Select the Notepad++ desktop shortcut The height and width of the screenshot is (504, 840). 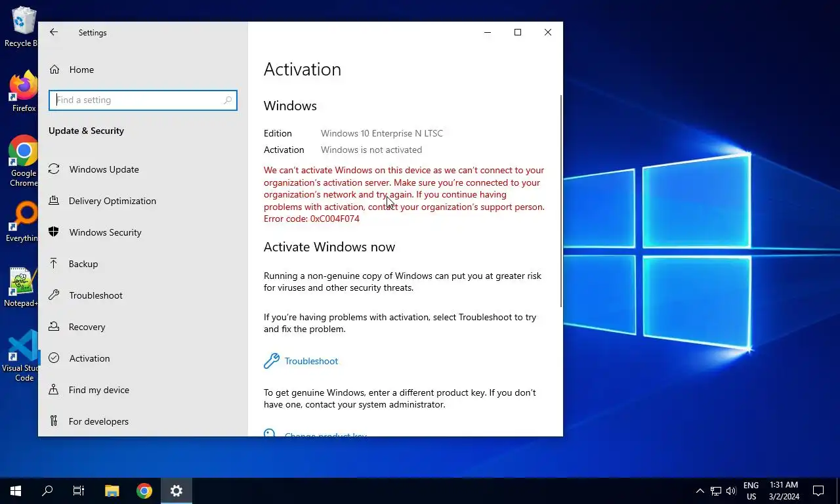click(x=21, y=287)
